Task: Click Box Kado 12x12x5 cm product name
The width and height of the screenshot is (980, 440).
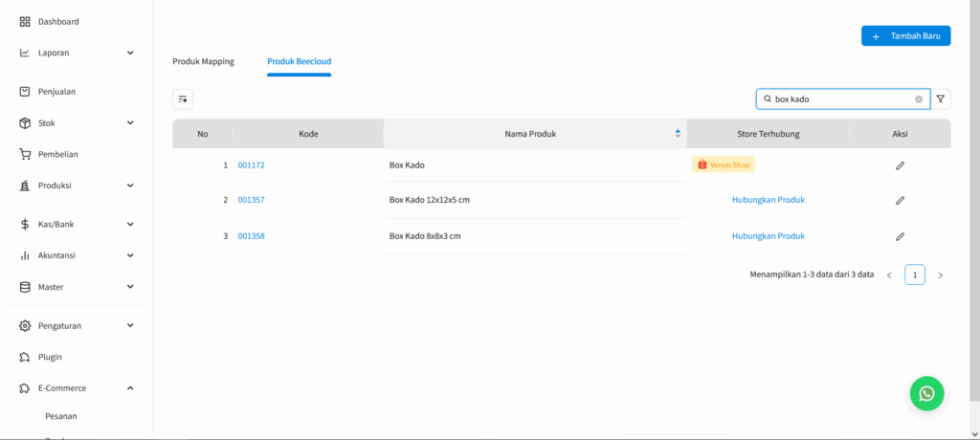Action: coord(430,201)
